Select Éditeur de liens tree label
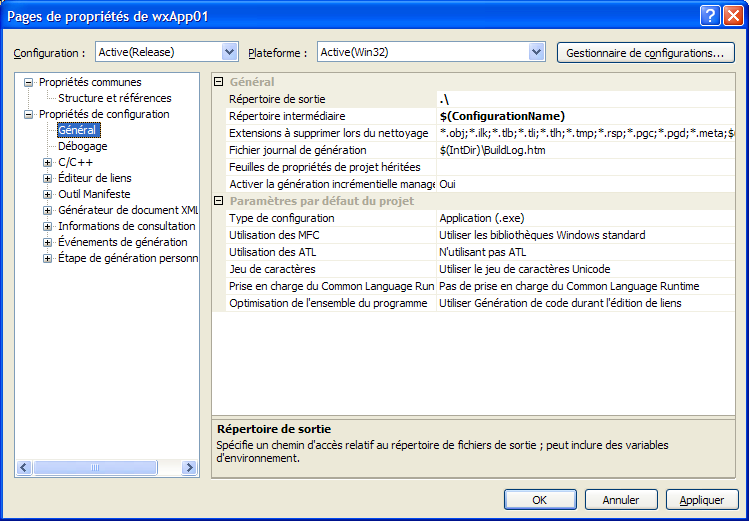Screen dimensions: 749x521 click(x=95, y=178)
